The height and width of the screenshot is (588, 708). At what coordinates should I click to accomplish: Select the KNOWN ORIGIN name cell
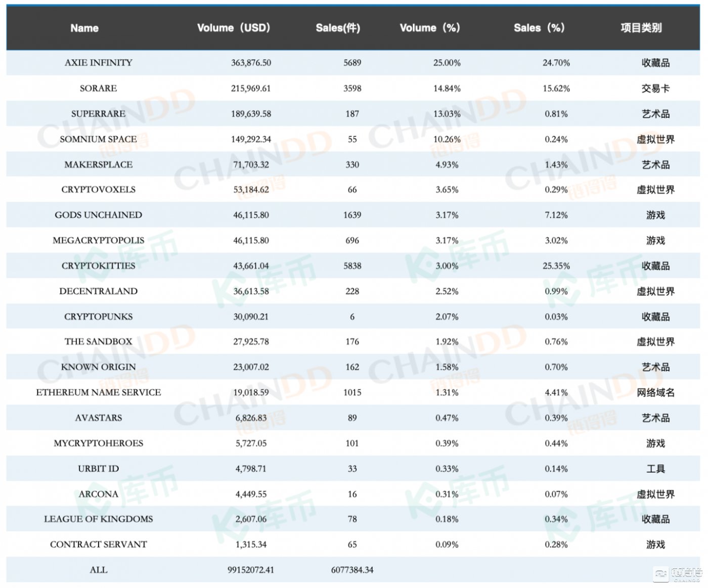coord(99,367)
